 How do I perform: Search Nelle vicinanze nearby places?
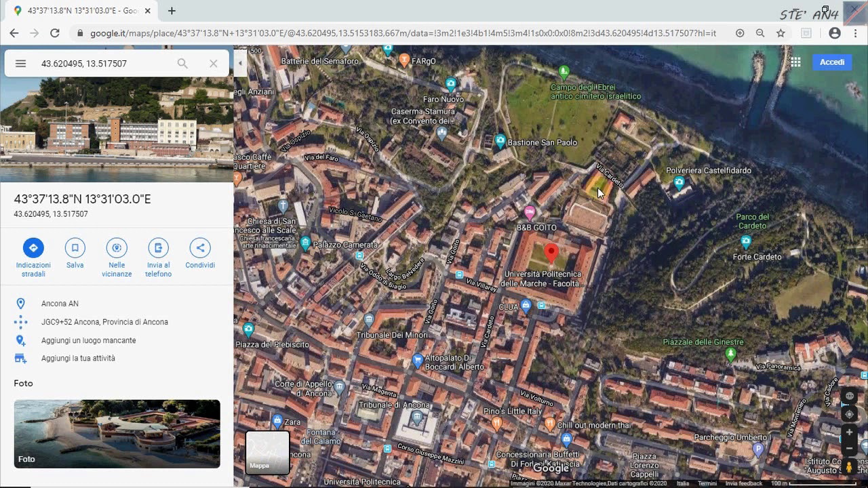(x=117, y=248)
